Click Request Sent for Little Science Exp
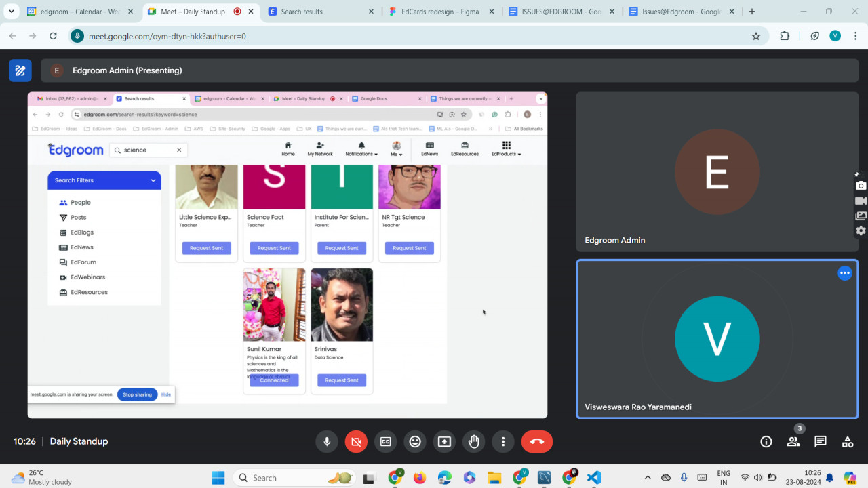This screenshot has height=488, width=868. (x=206, y=248)
